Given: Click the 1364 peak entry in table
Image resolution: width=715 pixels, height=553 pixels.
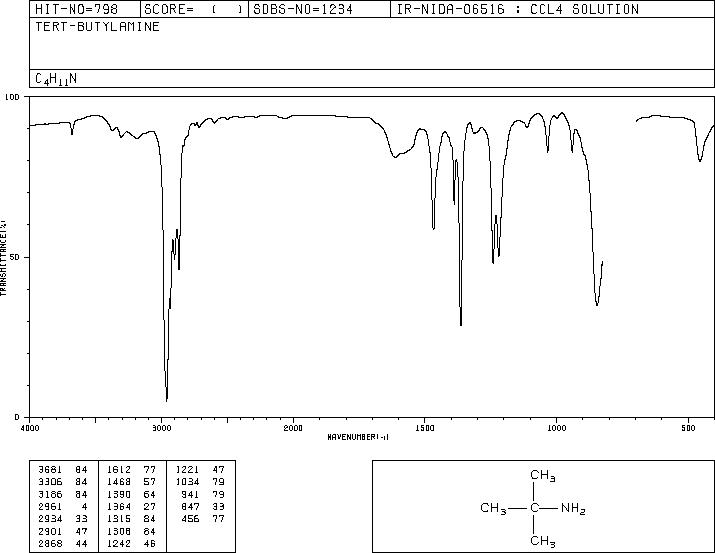Looking at the screenshot, I should (131, 506).
